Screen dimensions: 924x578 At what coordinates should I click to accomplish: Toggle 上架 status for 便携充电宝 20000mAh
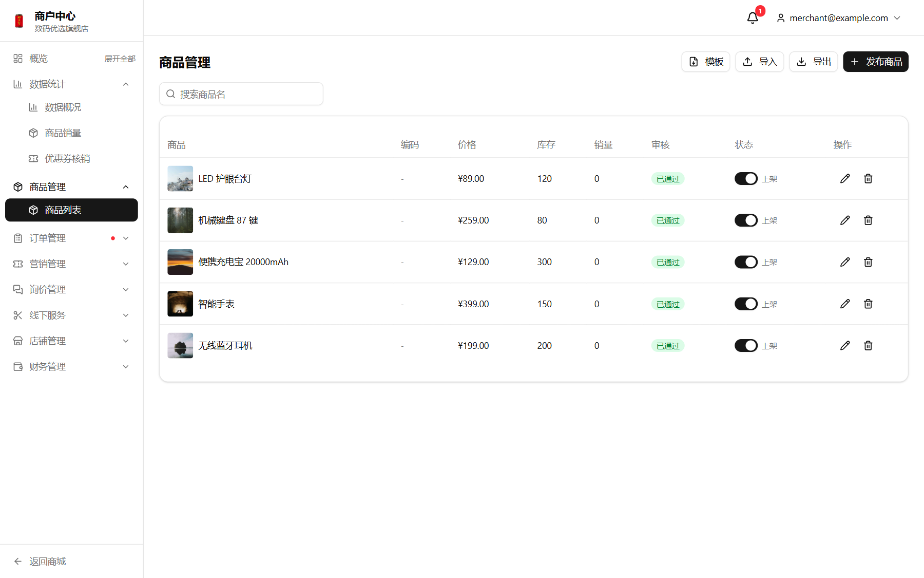pos(746,262)
